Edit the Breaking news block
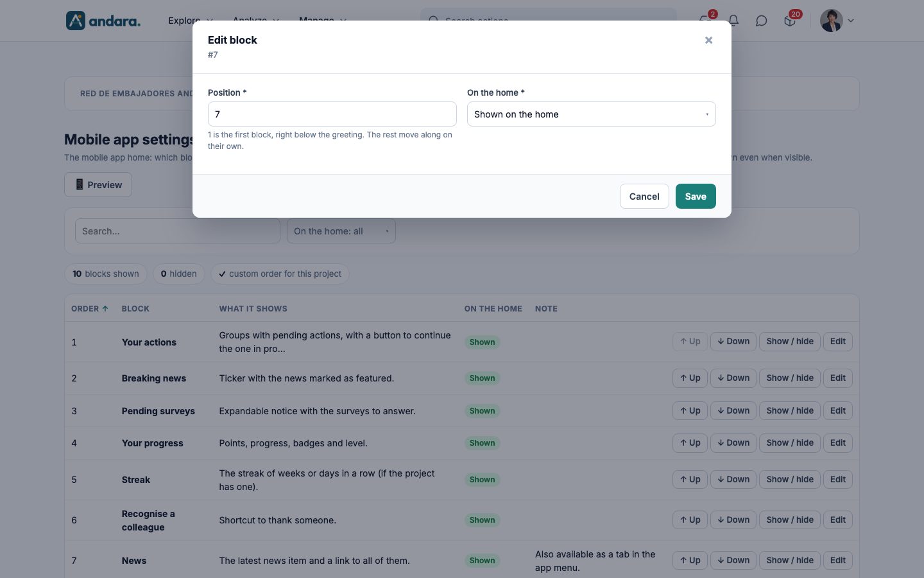This screenshot has height=578, width=924. [838, 378]
